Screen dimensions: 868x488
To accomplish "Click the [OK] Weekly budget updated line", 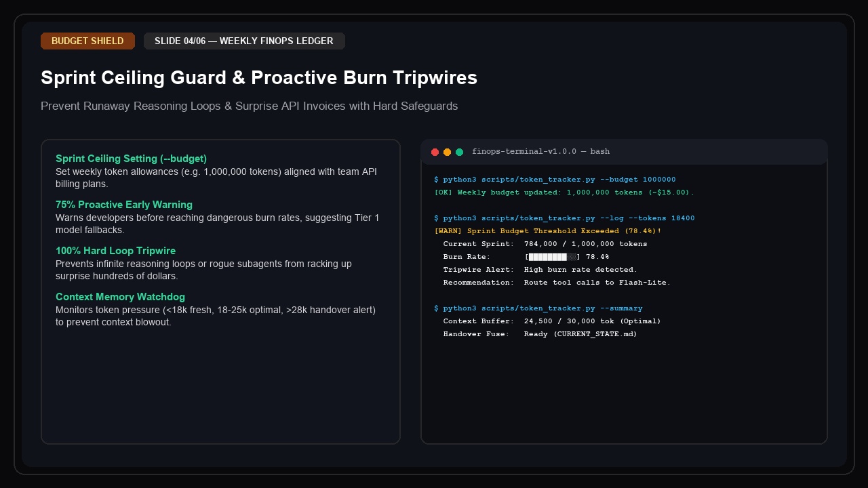I will (x=564, y=192).
